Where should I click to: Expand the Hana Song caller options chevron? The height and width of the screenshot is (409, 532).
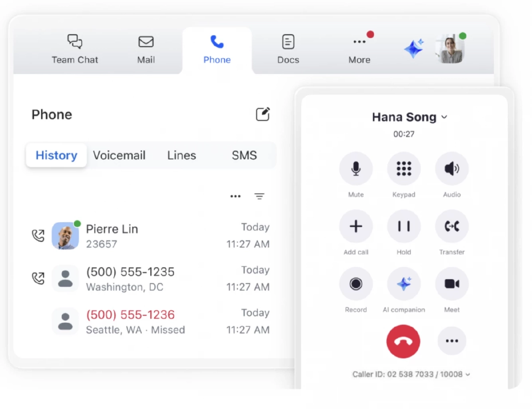(x=443, y=117)
